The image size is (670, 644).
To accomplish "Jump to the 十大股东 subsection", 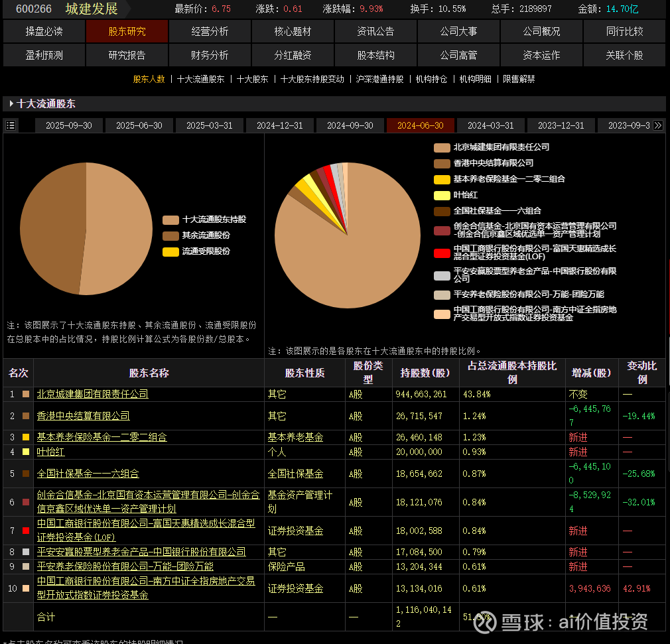I will point(252,79).
